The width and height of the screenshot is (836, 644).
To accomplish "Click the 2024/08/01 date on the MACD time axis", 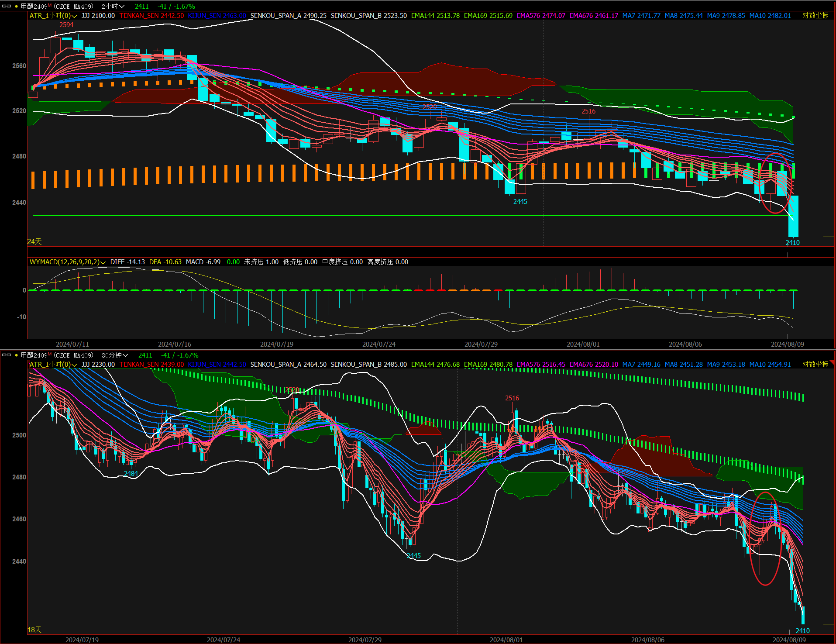I will tap(583, 344).
